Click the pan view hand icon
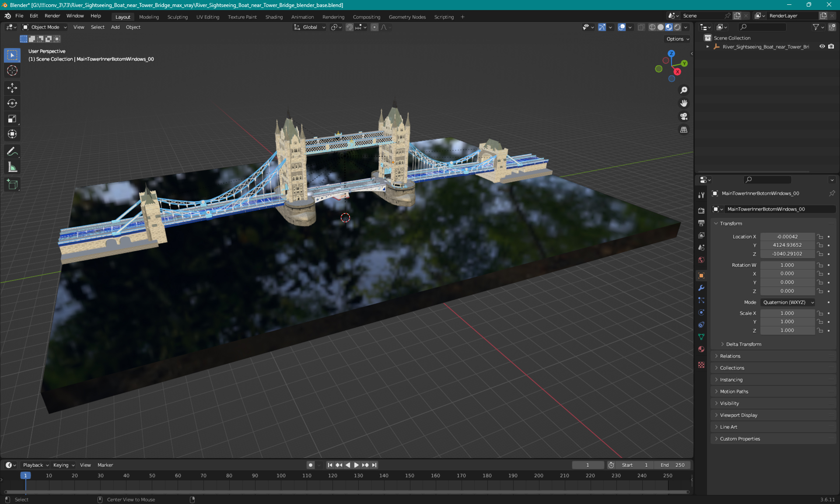The width and height of the screenshot is (840, 504). point(684,103)
